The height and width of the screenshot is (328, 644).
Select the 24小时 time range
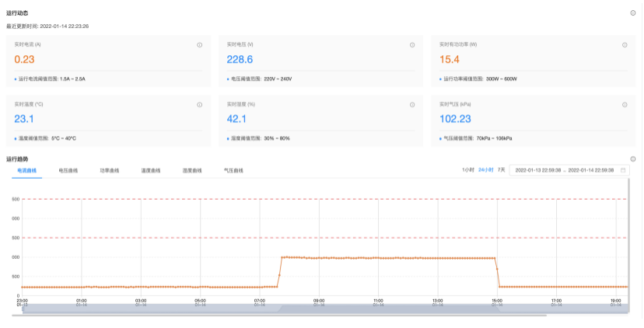point(486,170)
